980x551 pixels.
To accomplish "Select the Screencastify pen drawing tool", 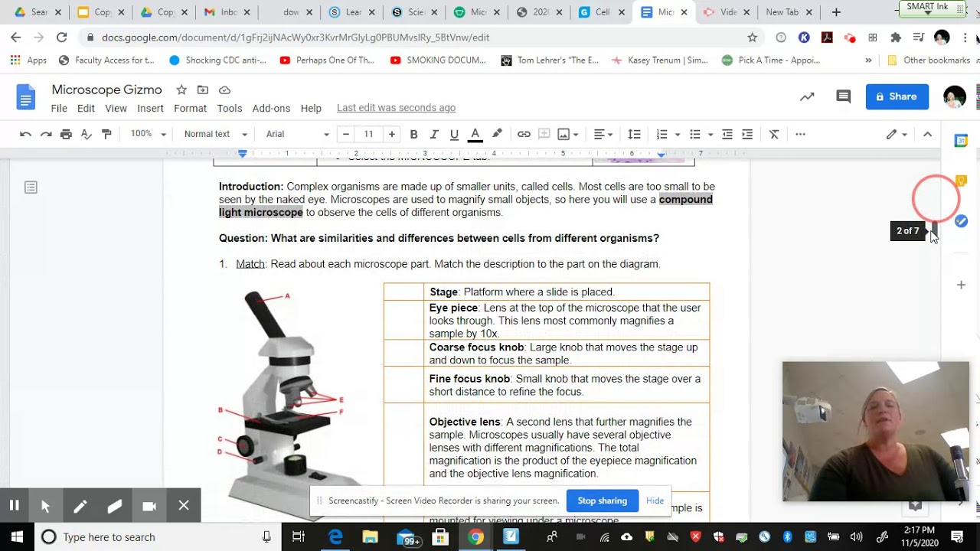I will pyautogui.click(x=80, y=506).
